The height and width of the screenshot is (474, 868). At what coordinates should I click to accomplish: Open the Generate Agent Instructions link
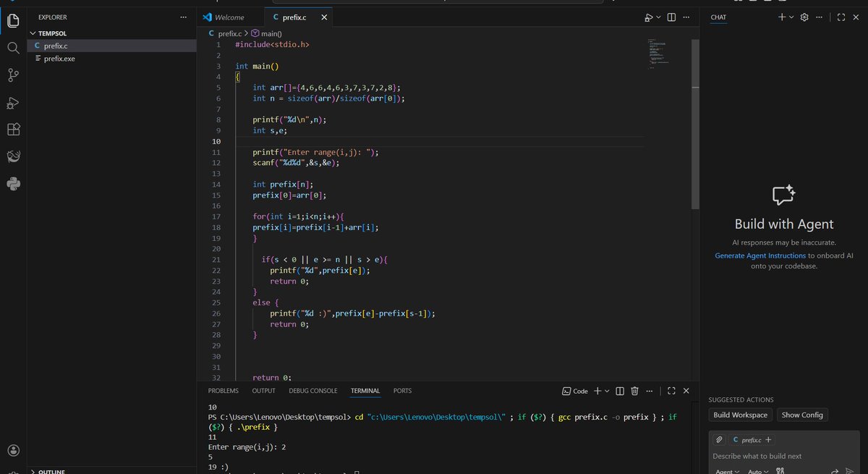(760, 255)
